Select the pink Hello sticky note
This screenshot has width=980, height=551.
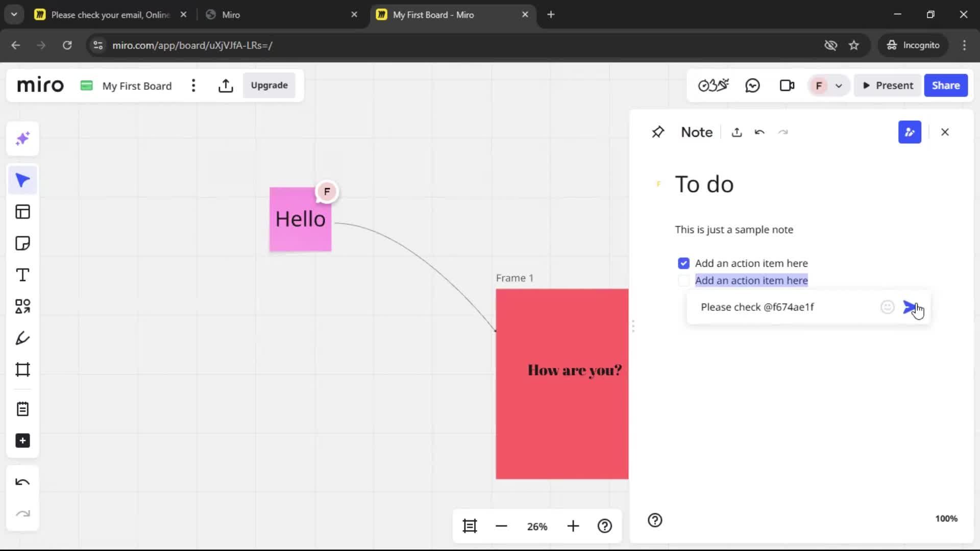point(300,219)
